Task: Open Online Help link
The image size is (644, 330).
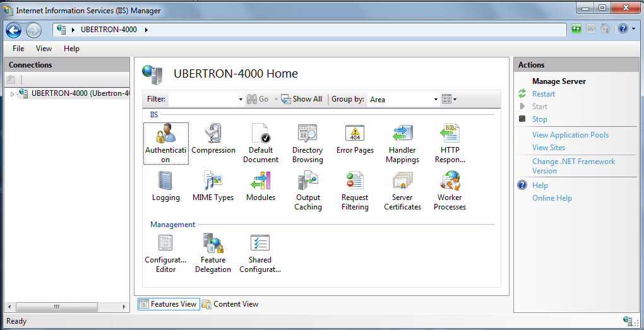Action: tap(552, 198)
